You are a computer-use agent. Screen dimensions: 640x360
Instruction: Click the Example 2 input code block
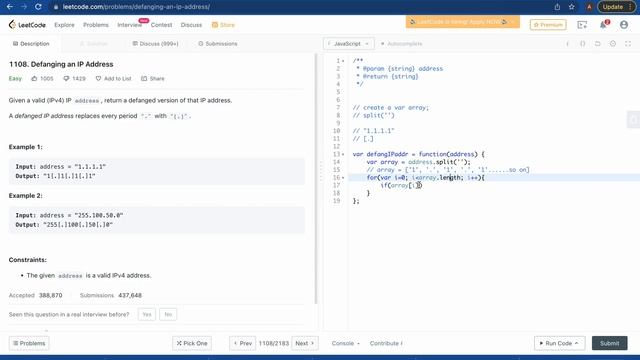[x=157, y=220]
